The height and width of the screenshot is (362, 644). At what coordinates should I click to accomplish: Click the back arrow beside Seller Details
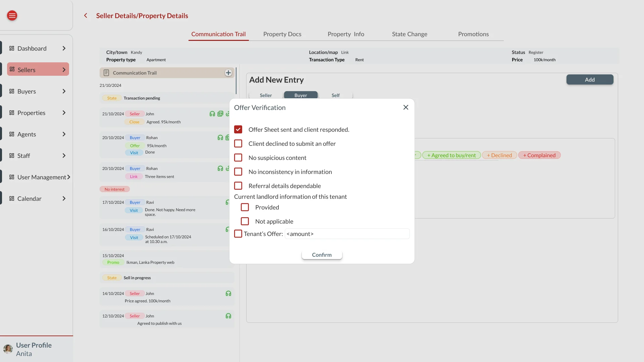point(86,16)
